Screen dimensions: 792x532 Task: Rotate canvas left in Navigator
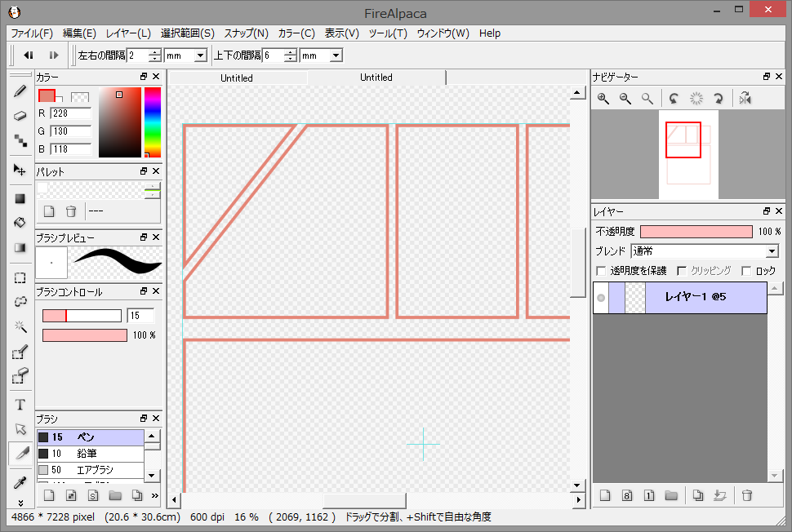click(674, 99)
